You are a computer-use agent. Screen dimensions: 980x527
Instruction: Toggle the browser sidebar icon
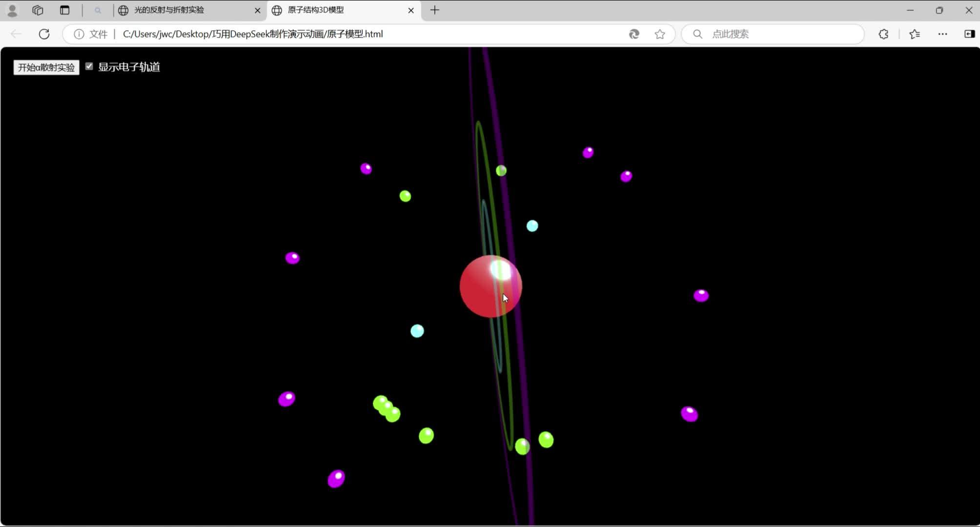pyautogui.click(x=969, y=34)
